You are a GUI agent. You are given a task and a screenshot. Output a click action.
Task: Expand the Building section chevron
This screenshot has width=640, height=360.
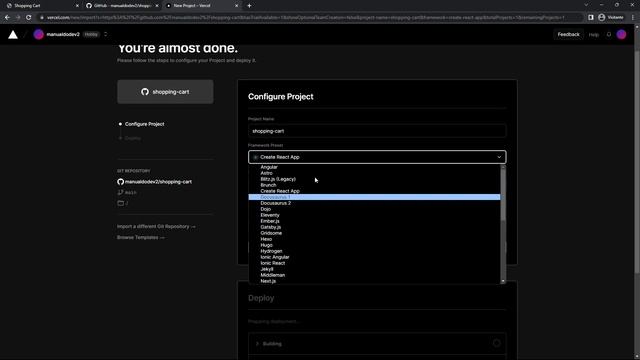point(258,344)
